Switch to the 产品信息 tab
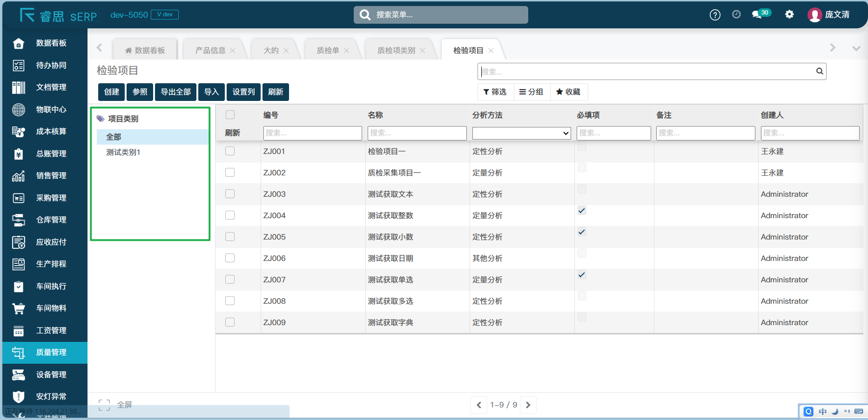 point(210,51)
